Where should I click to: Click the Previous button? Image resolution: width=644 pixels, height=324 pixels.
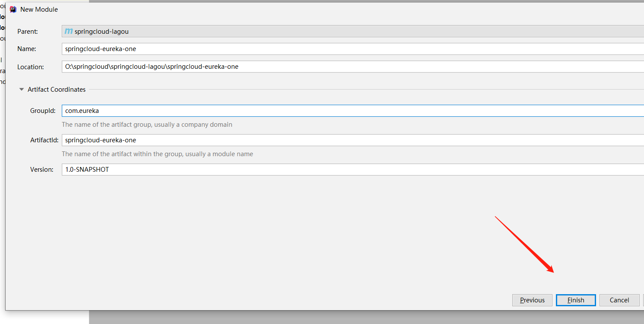click(x=532, y=300)
